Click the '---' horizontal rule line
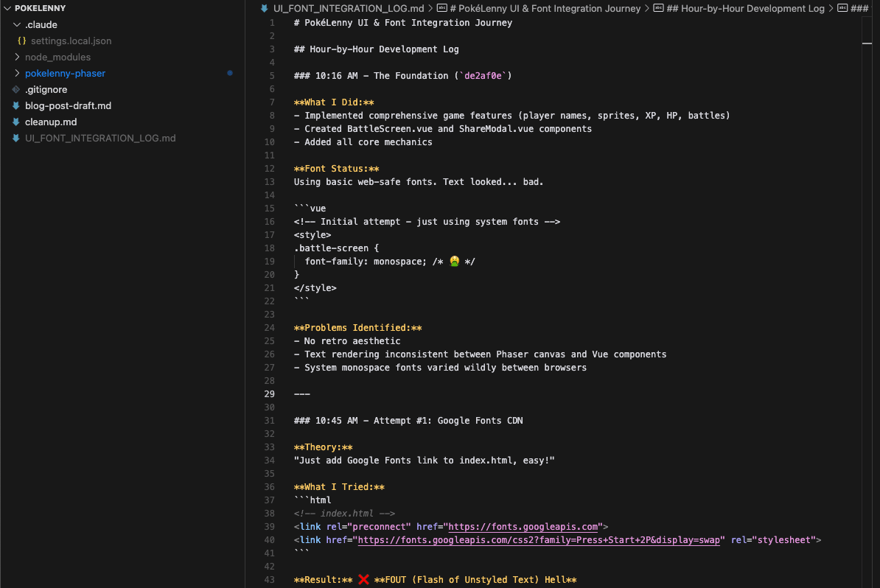This screenshot has width=880, height=588. pos(302,394)
